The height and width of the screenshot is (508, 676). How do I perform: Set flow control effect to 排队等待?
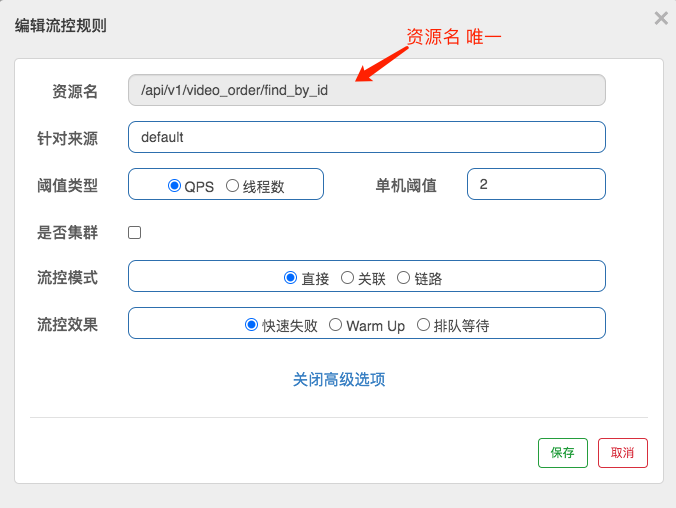(423, 325)
